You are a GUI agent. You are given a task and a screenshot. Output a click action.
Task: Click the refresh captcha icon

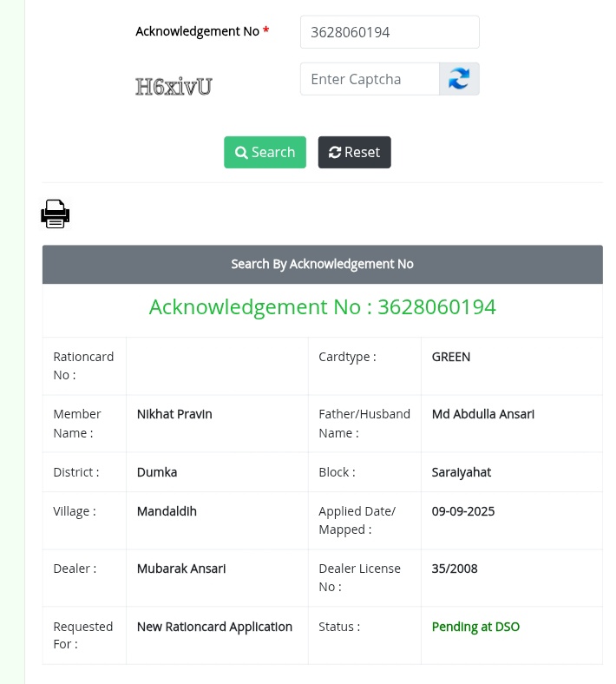click(459, 79)
